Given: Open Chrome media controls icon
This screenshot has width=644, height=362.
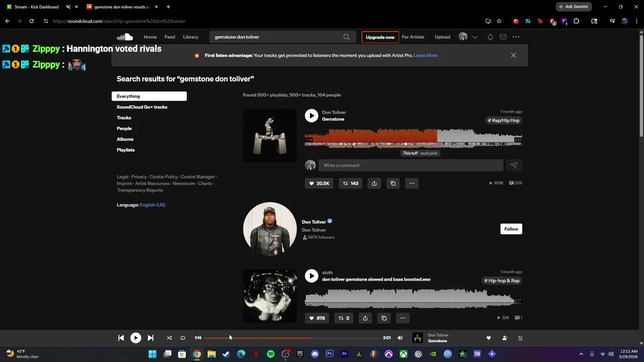Looking at the screenshot, I should point(612,21).
